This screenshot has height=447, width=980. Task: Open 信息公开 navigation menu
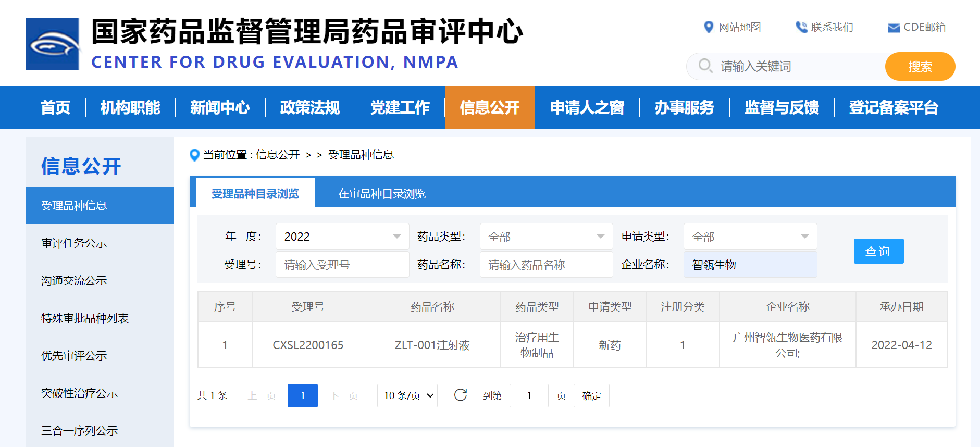point(490,107)
